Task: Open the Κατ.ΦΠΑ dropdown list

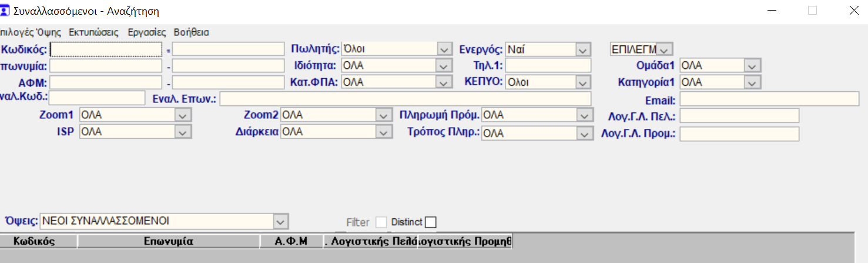Action: point(444,82)
